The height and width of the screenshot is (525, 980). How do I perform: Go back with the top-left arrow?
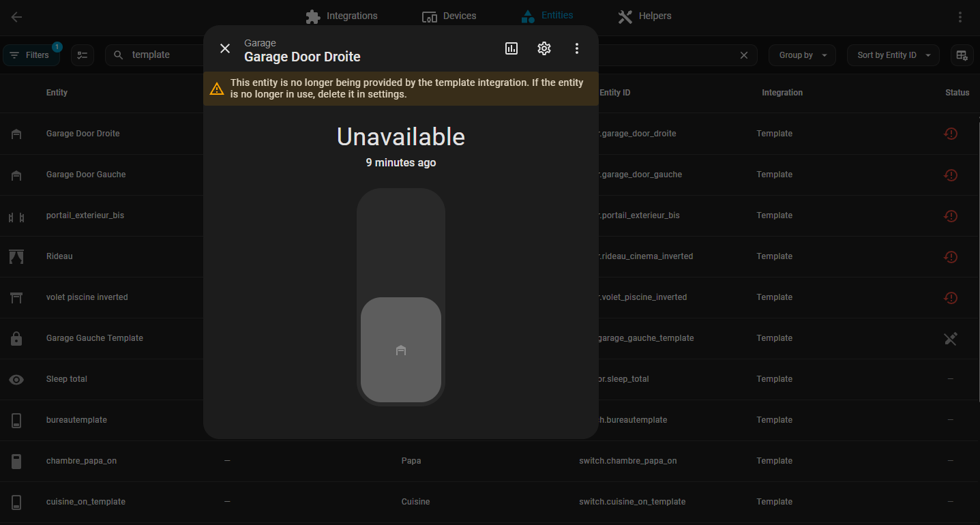point(16,17)
